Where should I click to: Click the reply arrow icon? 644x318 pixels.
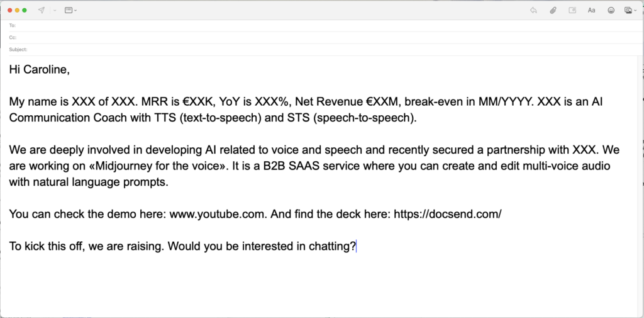click(533, 10)
